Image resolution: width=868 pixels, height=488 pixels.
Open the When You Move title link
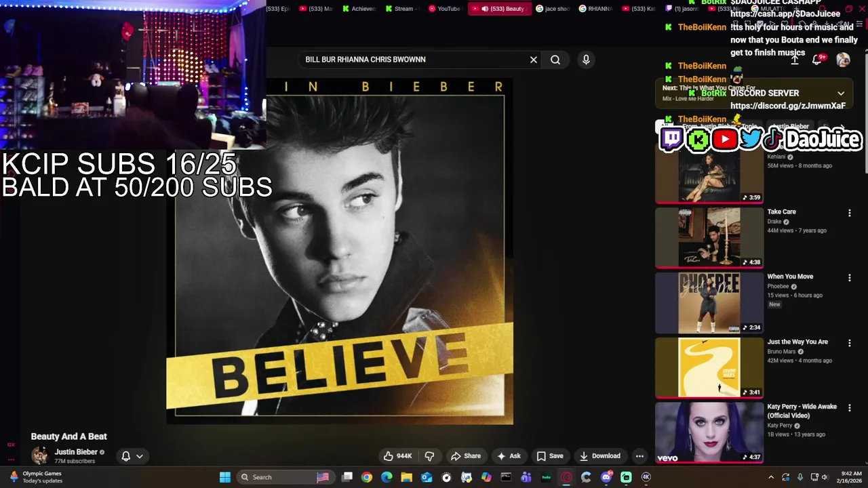(x=790, y=277)
